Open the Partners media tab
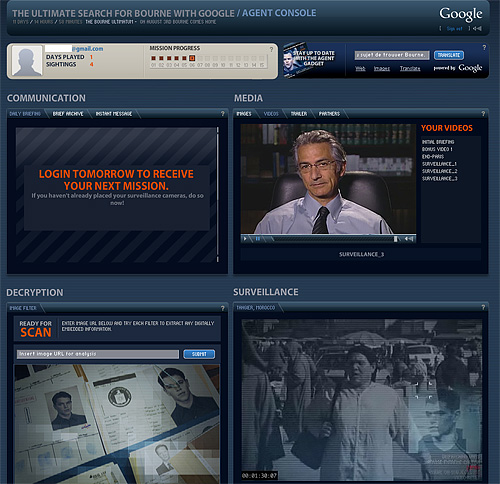This screenshot has width=500, height=484. click(329, 114)
